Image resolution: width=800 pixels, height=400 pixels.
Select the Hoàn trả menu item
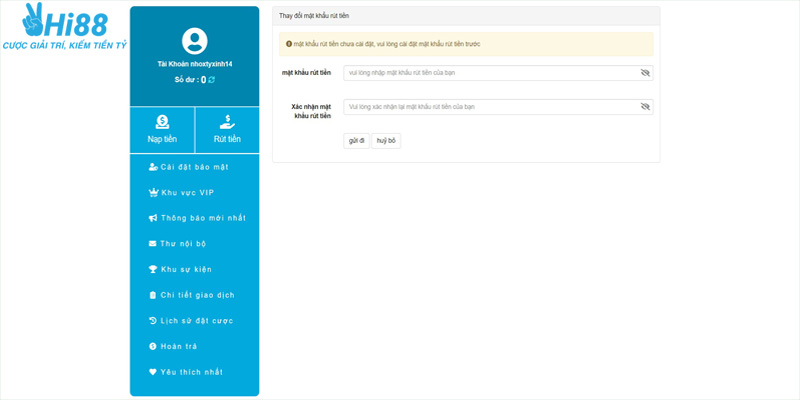click(x=179, y=346)
